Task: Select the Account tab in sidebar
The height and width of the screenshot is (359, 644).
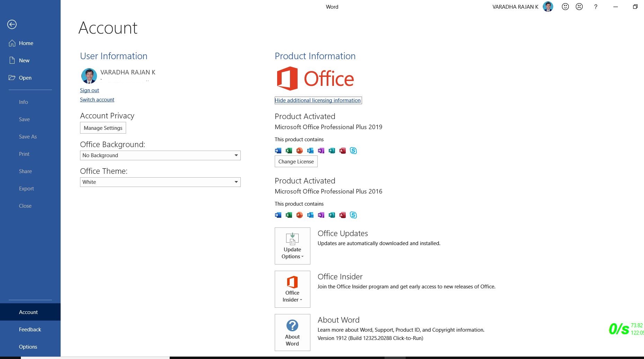Action: [x=30, y=312]
